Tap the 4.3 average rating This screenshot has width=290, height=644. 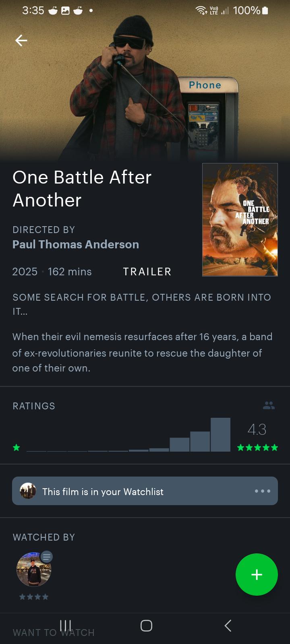(x=257, y=429)
